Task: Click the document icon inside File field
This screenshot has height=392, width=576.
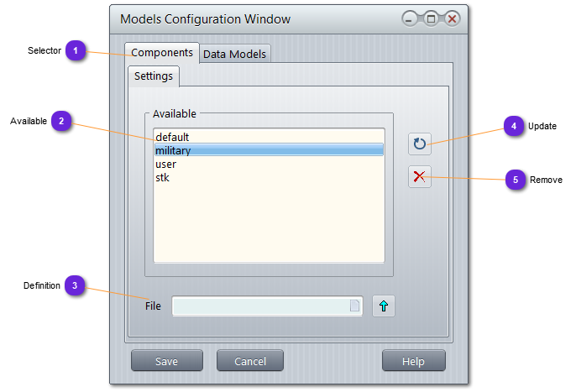Action: [x=354, y=306]
